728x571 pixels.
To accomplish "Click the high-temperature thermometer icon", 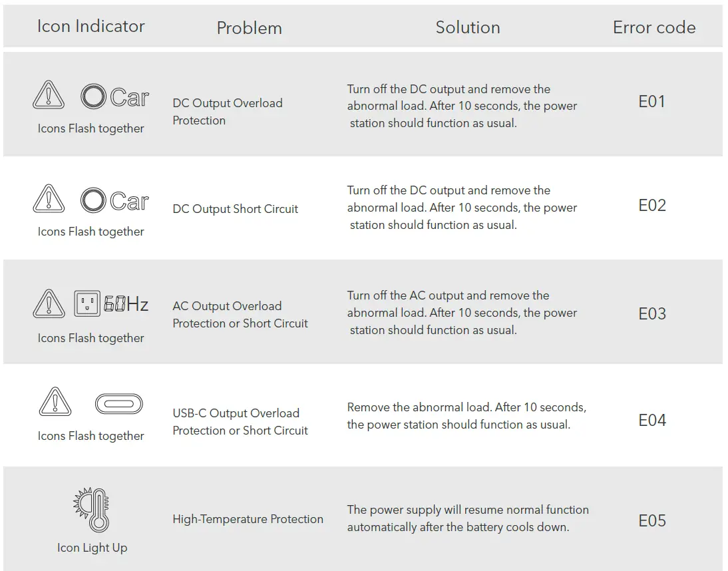I will point(92,510).
